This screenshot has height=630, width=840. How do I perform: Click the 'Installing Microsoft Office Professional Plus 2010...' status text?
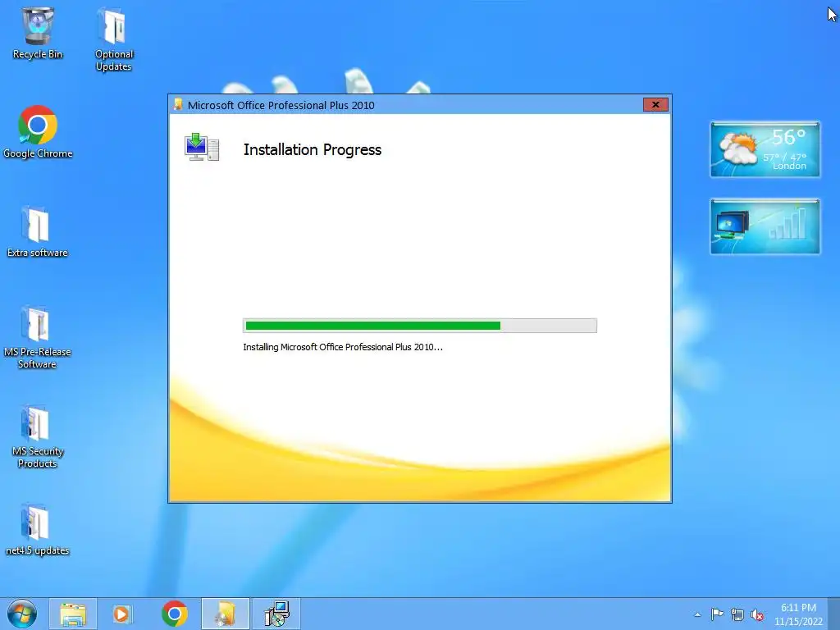[343, 347]
